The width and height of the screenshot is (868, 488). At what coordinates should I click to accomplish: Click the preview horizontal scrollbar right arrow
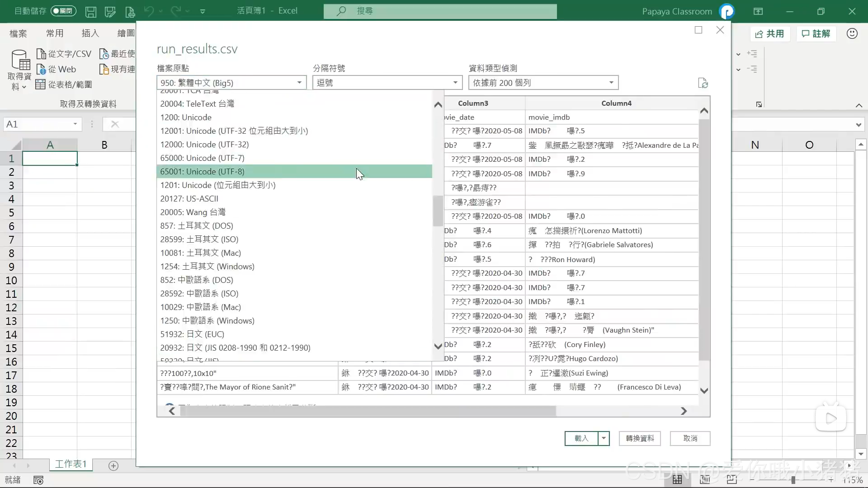pos(684,411)
